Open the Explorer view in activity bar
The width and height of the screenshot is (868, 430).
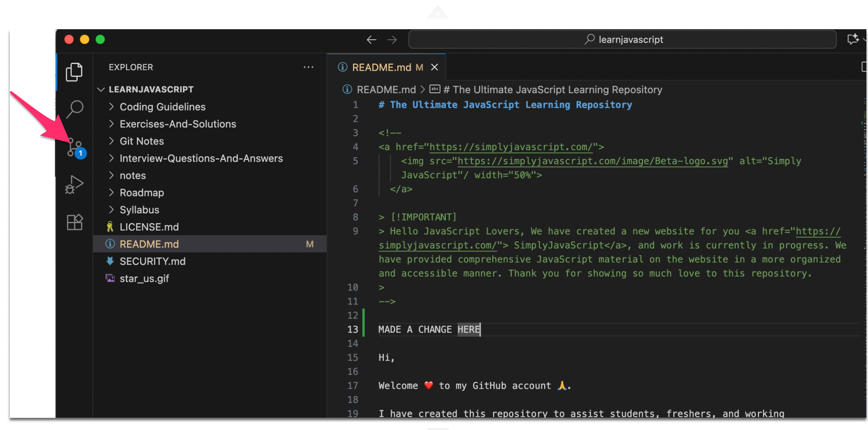(74, 72)
